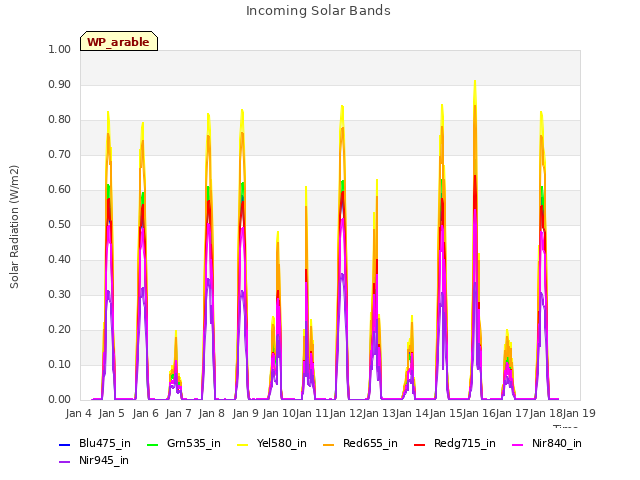The image size is (640, 480).
Task: Select the Yel580_in legend entry
Action: point(272,443)
